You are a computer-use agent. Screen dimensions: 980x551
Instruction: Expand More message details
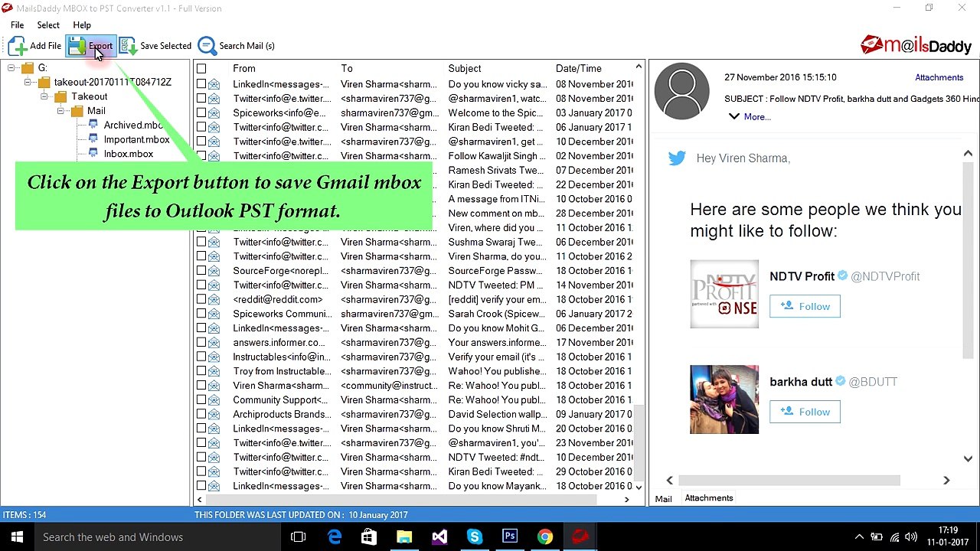tap(750, 117)
